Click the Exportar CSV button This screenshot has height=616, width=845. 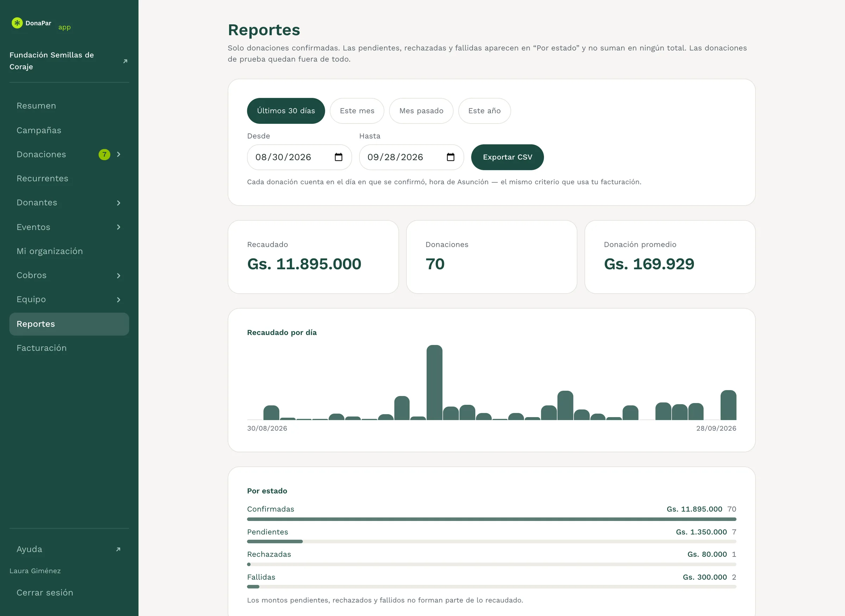tap(507, 157)
